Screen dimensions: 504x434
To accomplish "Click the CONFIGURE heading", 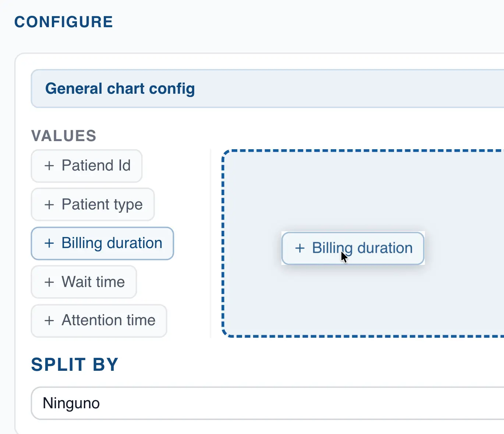I will (x=63, y=22).
